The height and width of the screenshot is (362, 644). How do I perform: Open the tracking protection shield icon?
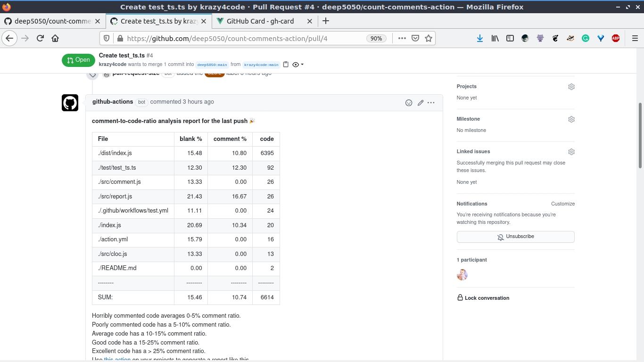coord(107,39)
